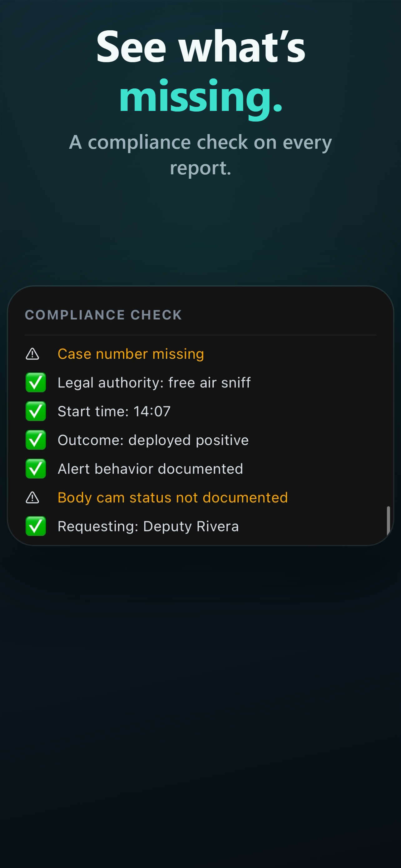Viewport: 401px width, 868px height.
Task: Tap the compliance check on every report subtitle
Action: (x=201, y=155)
